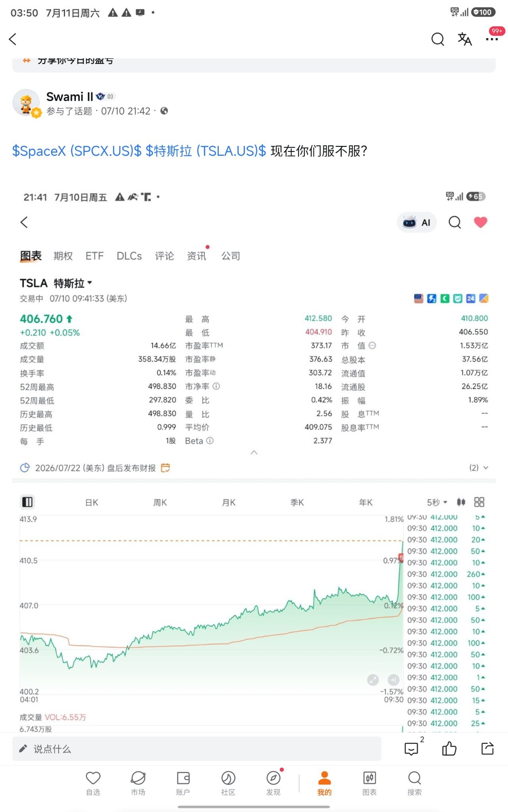This screenshot has width=508, height=812.
Task: Tap 市值 info icon
Action: 372,346
